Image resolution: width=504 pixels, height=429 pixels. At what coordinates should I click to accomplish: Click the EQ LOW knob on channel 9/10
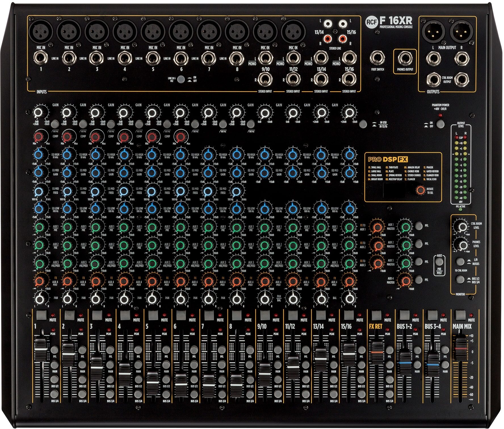point(264,209)
